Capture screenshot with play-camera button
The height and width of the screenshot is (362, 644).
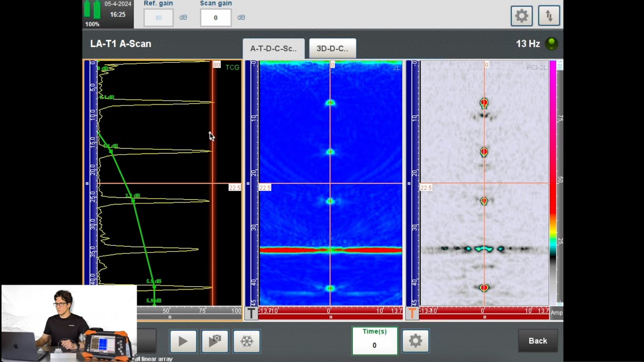click(215, 341)
